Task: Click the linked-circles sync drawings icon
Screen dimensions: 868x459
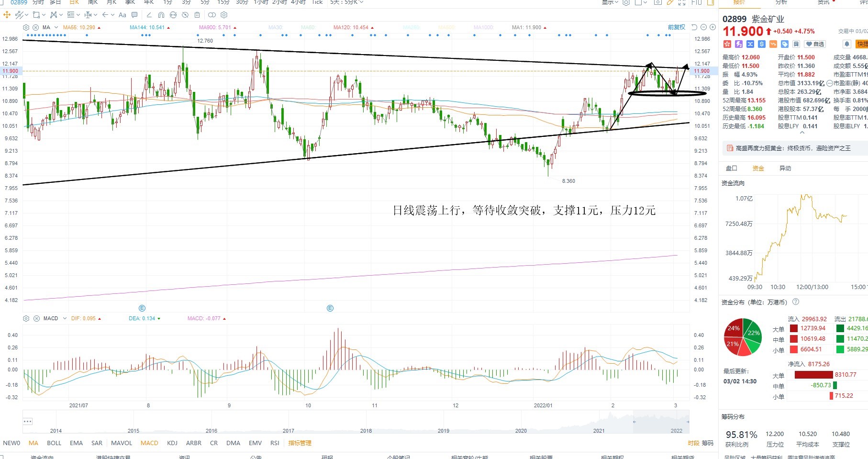Action: coord(212,15)
